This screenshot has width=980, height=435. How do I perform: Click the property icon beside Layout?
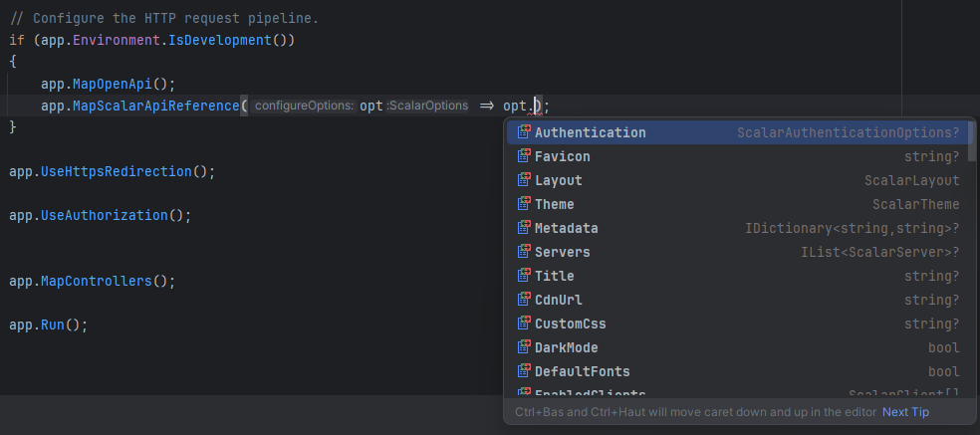[524, 180]
